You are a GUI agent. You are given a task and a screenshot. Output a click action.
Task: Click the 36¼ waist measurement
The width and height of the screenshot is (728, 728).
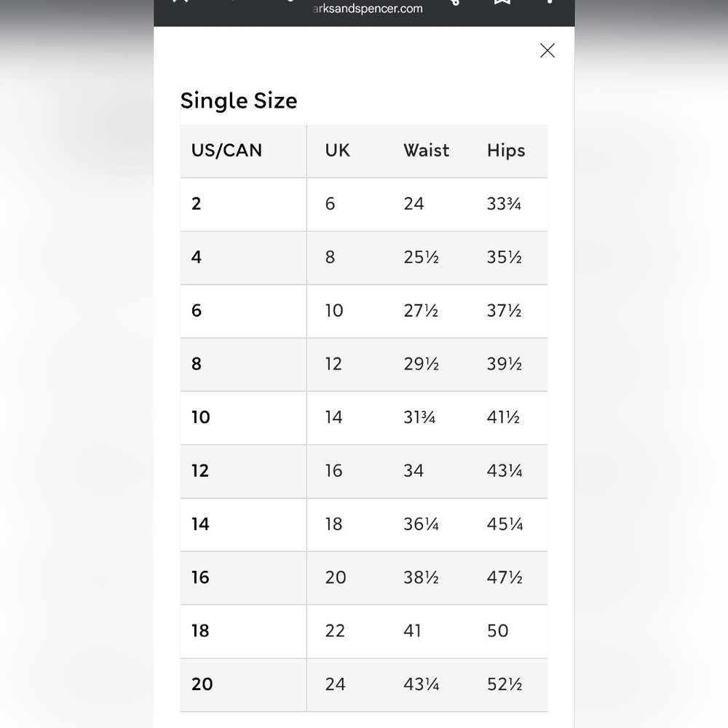click(x=421, y=524)
